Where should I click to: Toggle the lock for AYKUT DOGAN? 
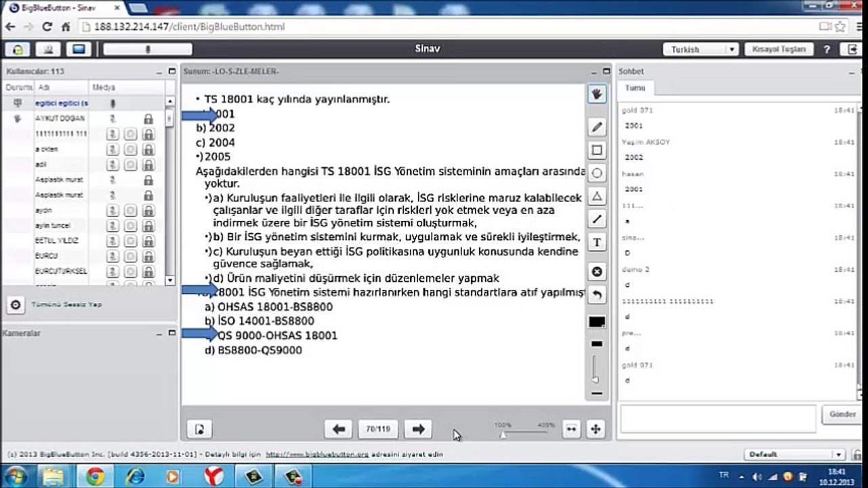[x=148, y=119]
